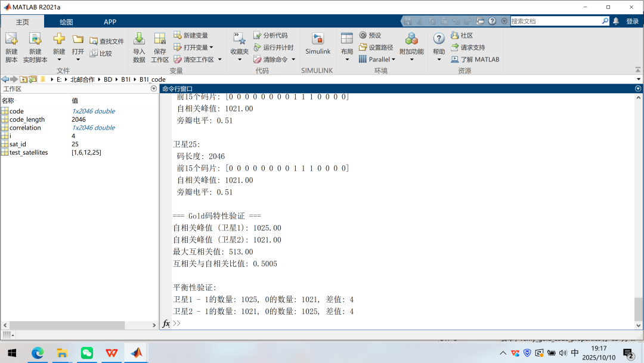Click the 比较 compare button
Image resolution: width=644 pixels, height=363 pixels.
click(x=101, y=53)
